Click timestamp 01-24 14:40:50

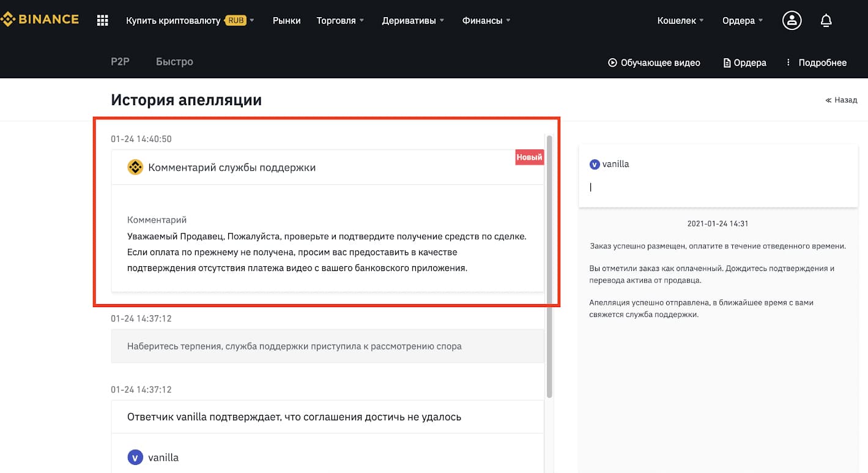coord(141,139)
